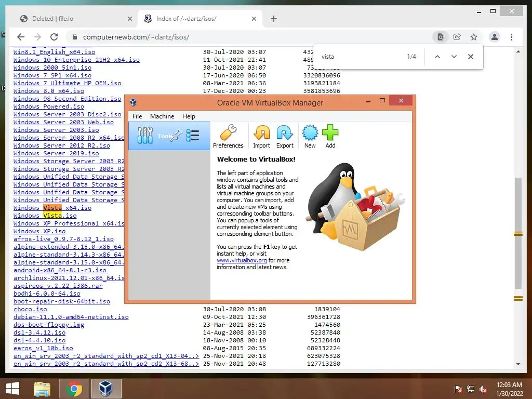
Task: Open File Explorer from taskbar
Action: [42, 389]
